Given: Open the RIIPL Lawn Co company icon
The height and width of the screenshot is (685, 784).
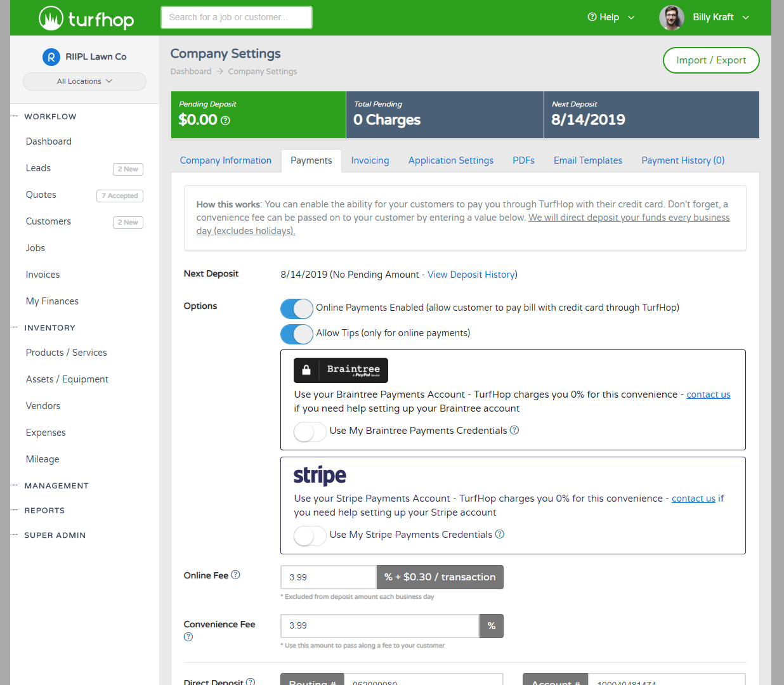Looking at the screenshot, I should pos(51,56).
